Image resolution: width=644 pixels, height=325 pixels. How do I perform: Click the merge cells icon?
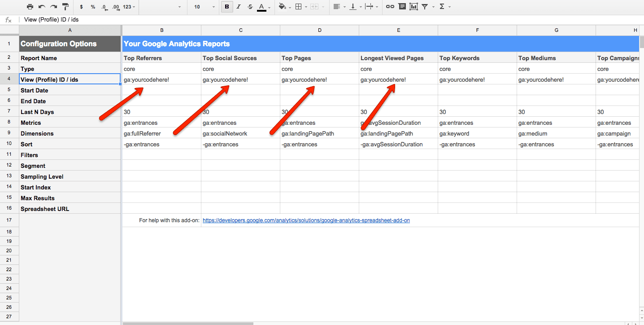(x=314, y=7)
